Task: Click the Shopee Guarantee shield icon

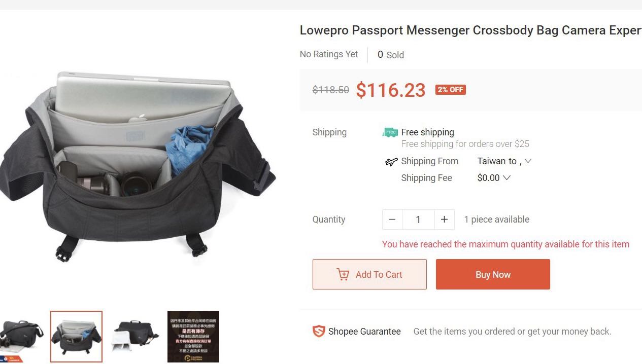Action: (319, 331)
